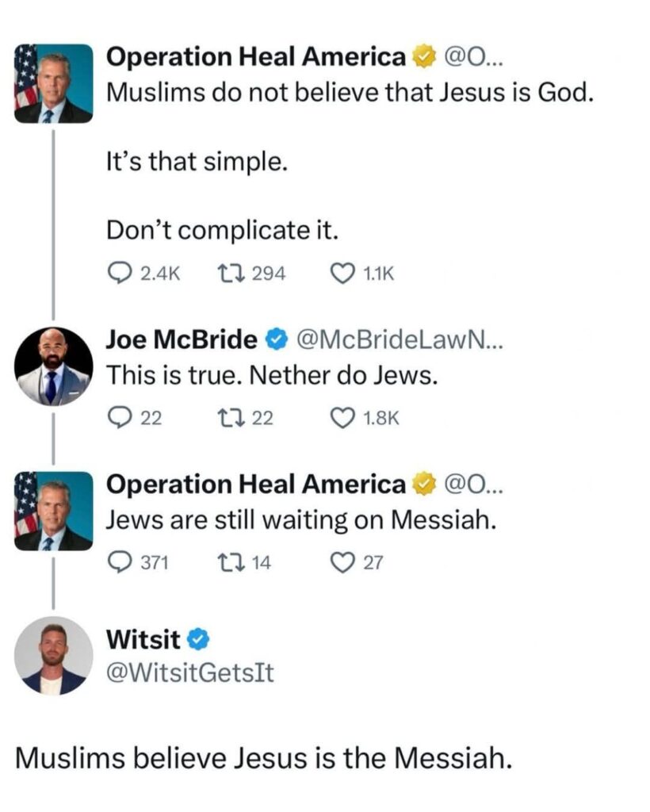Click the @McBrideLawN... handle
The width and height of the screenshot is (650, 812).
tap(399, 340)
